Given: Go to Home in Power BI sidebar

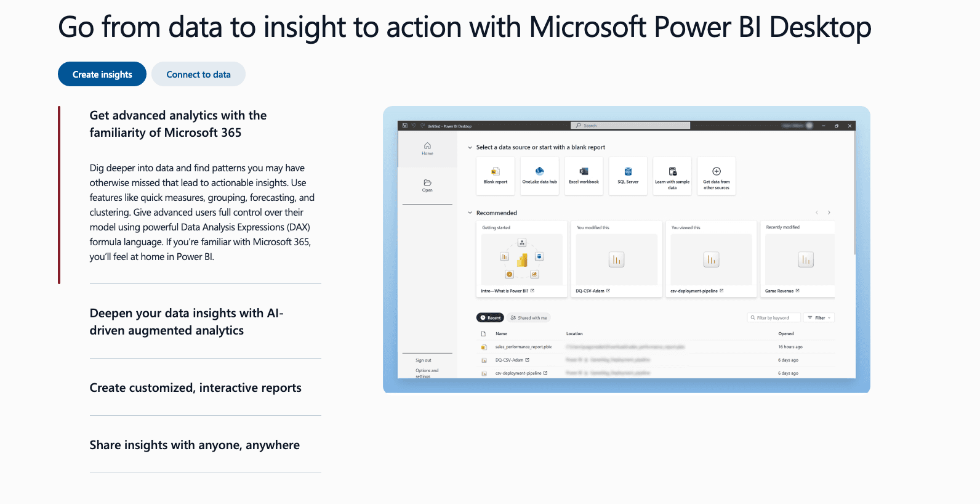Looking at the screenshot, I should [x=427, y=149].
